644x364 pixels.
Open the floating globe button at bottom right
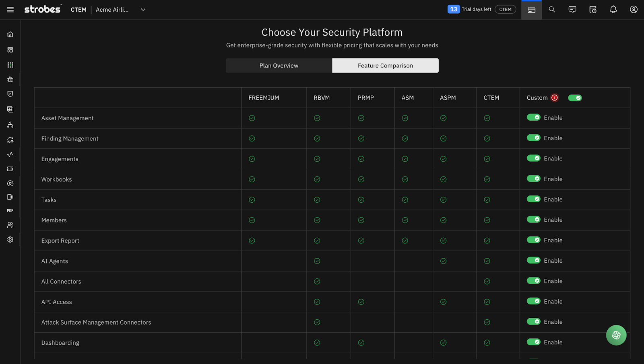point(616,335)
